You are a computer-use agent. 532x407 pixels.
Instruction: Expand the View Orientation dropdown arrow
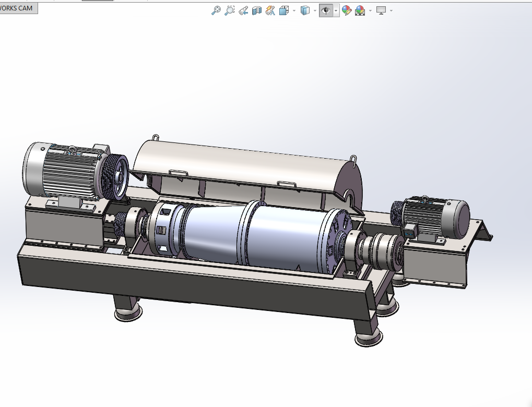(293, 10)
